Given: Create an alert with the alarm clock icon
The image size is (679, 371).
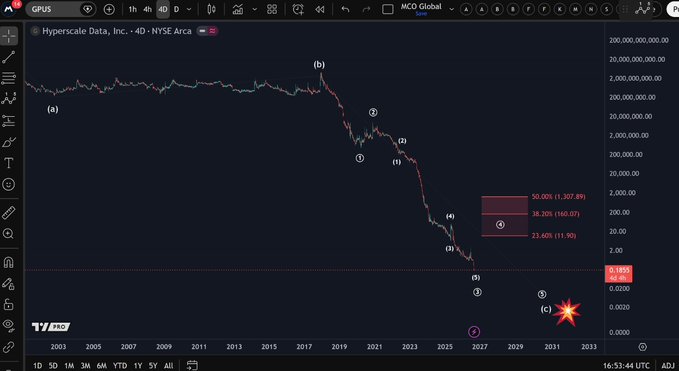Looking at the screenshot, I should click(298, 9).
